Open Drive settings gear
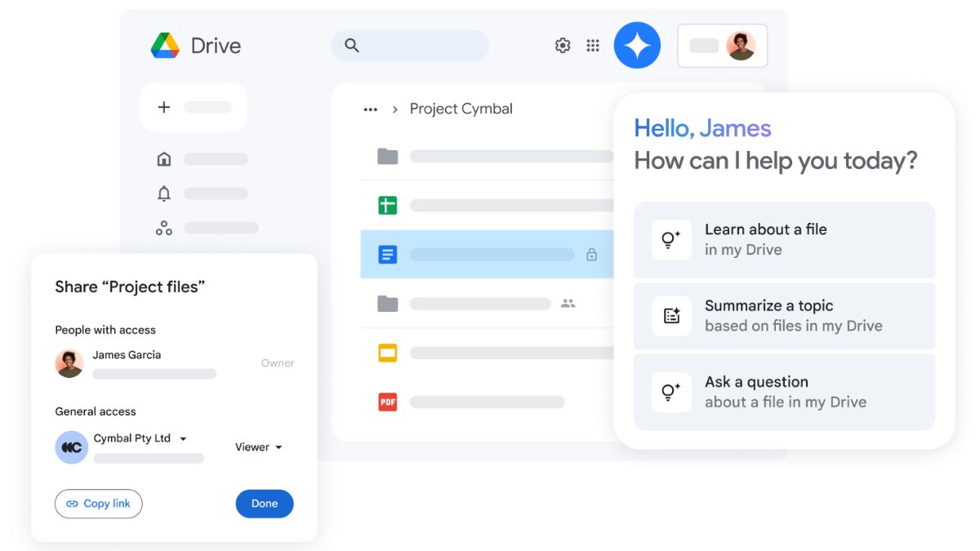 coord(563,46)
